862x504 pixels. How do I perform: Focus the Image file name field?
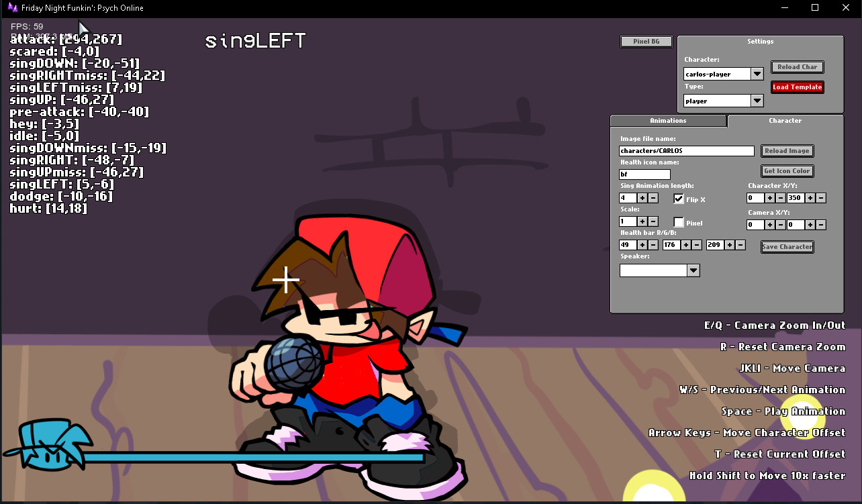[x=687, y=151]
